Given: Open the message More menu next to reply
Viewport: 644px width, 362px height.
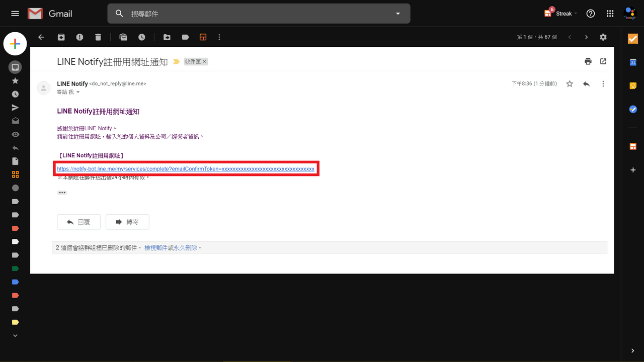Looking at the screenshot, I should point(603,84).
